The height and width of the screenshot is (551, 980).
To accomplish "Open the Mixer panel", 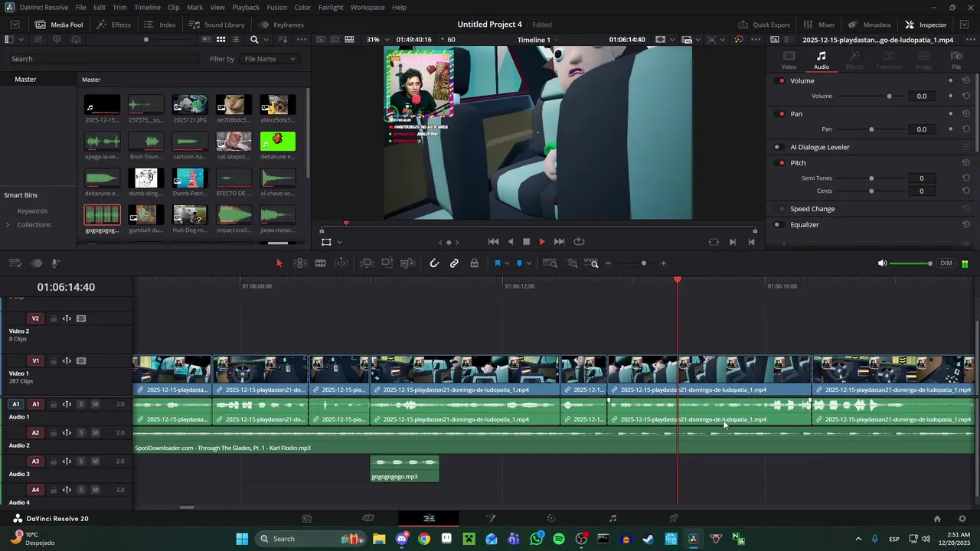I will 819,24.
